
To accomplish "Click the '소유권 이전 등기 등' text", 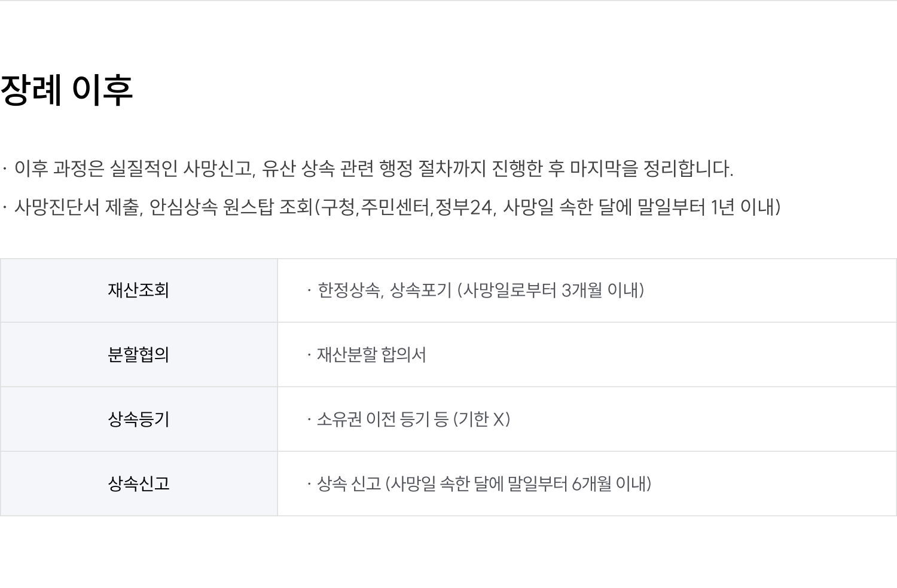I will 382,419.
